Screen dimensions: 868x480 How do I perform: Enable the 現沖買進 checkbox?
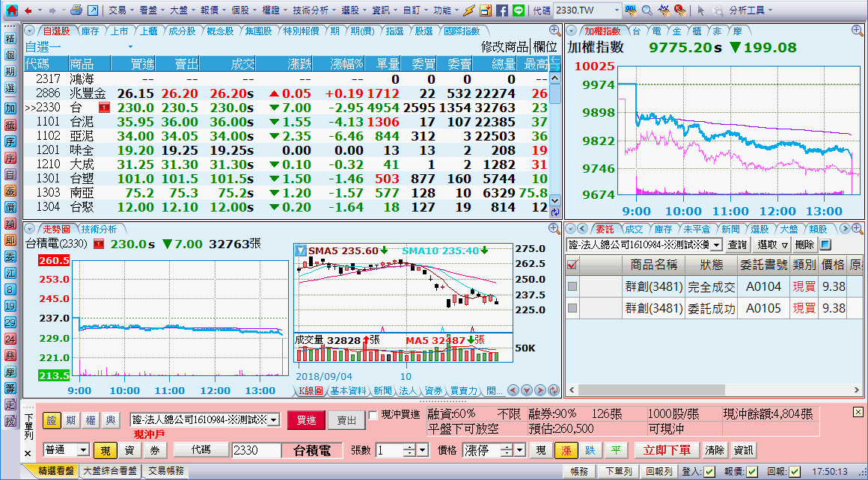coord(373,415)
